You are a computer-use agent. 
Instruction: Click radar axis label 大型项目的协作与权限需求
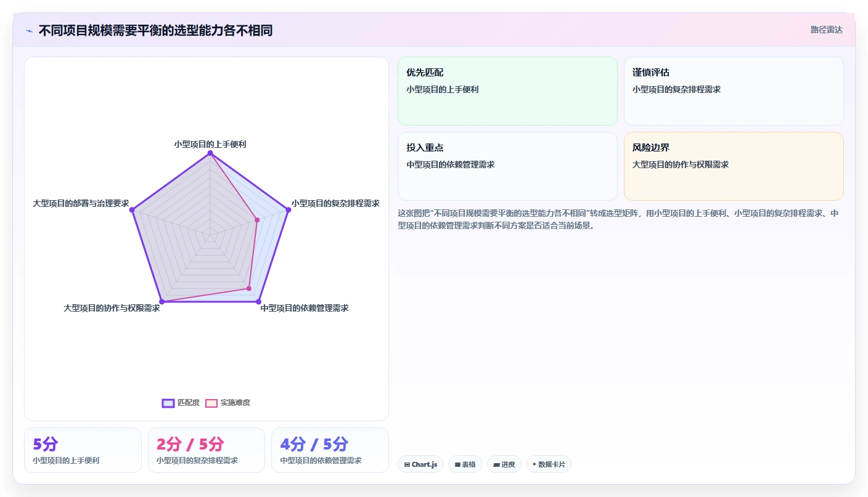pyautogui.click(x=112, y=308)
